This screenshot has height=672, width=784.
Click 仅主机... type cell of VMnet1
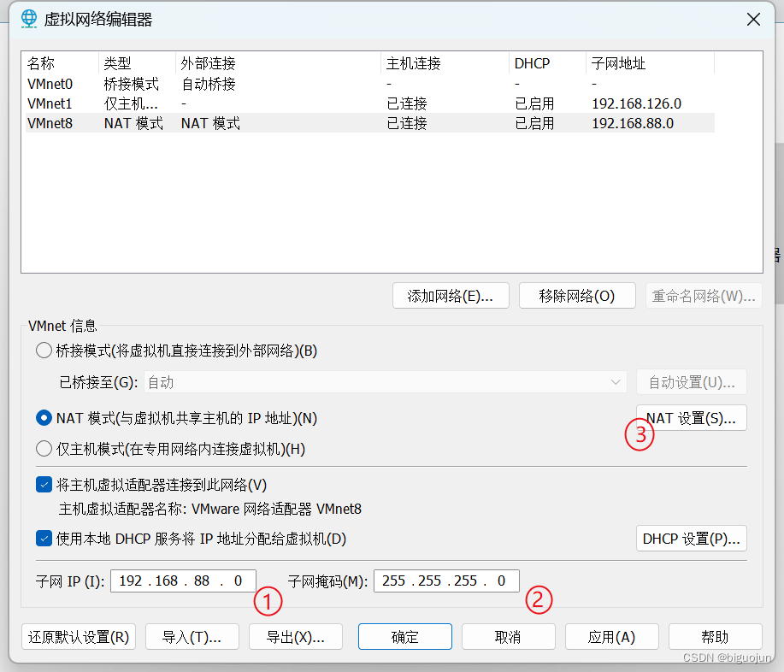pos(131,103)
